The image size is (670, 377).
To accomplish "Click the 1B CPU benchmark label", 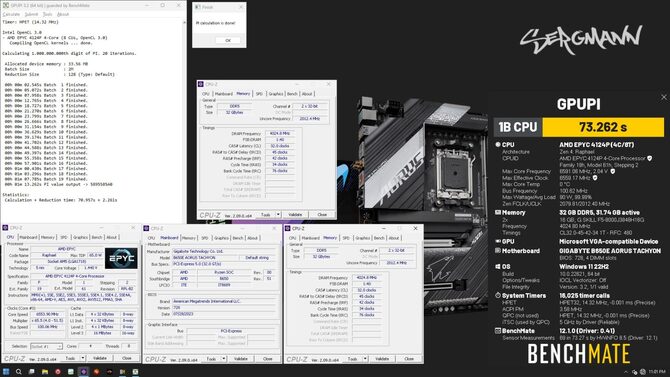I will (x=517, y=127).
